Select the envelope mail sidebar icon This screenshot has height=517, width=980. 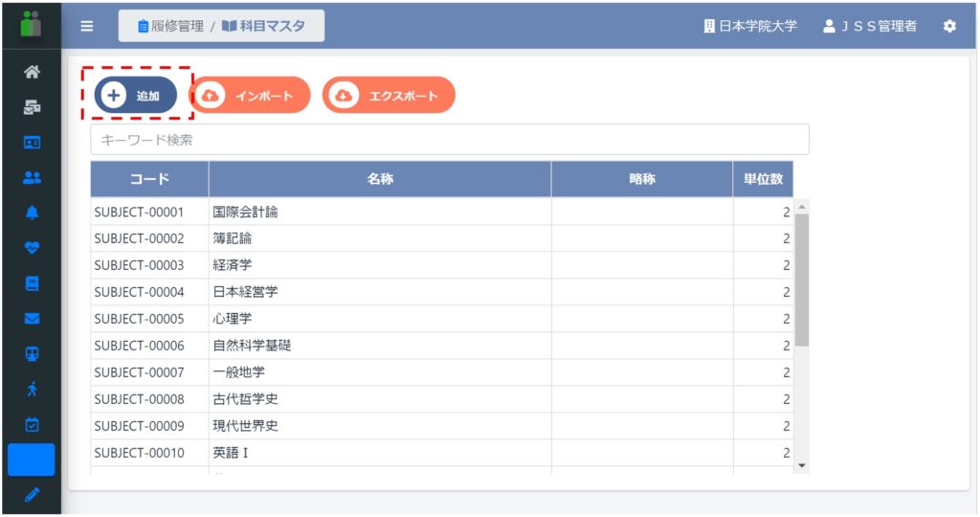32,318
